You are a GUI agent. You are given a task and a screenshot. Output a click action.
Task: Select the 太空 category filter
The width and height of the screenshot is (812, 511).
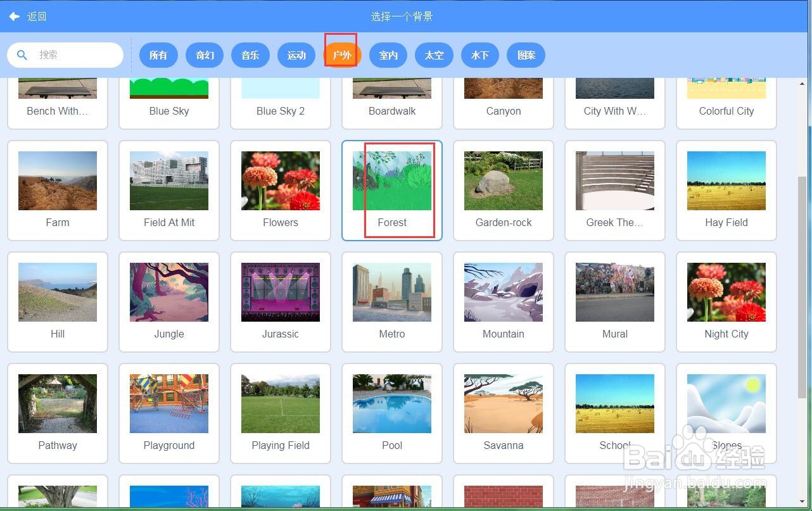pyautogui.click(x=434, y=55)
